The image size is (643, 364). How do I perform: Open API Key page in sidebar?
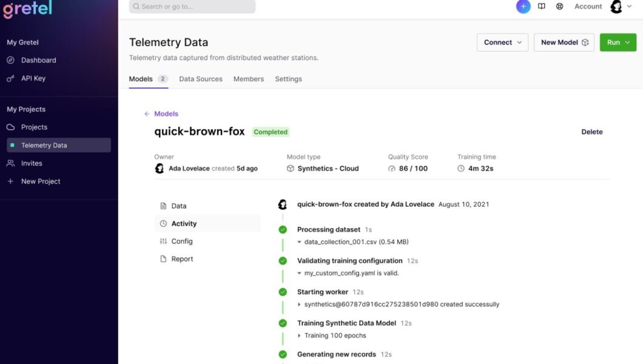(33, 78)
